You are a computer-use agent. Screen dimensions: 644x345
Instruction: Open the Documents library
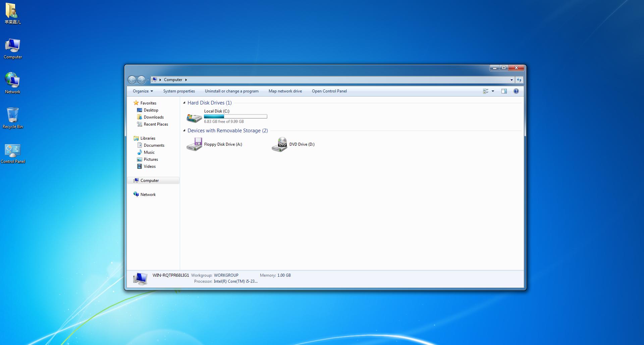151,145
